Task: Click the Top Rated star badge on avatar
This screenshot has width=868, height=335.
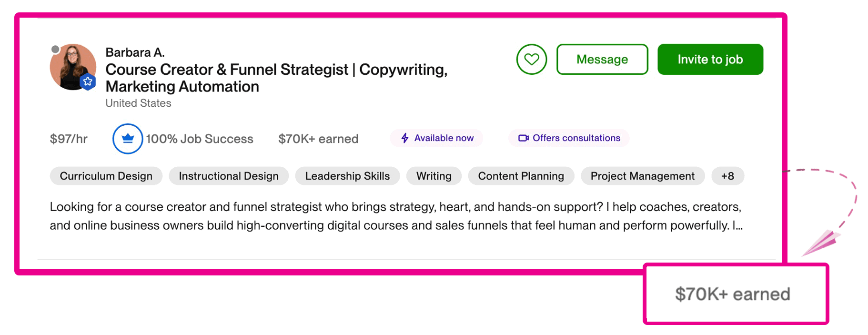Action: (x=88, y=82)
